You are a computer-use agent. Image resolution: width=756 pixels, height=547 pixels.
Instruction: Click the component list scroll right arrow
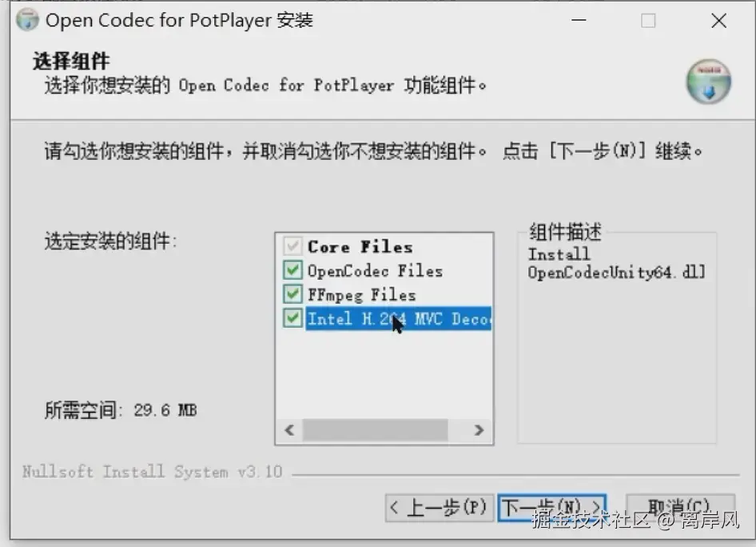[479, 429]
